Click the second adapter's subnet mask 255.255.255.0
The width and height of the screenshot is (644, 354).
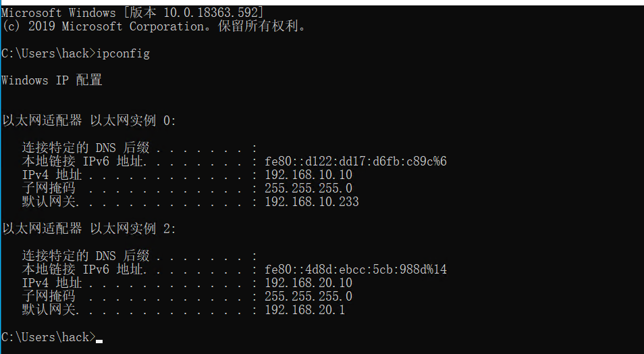(308, 297)
